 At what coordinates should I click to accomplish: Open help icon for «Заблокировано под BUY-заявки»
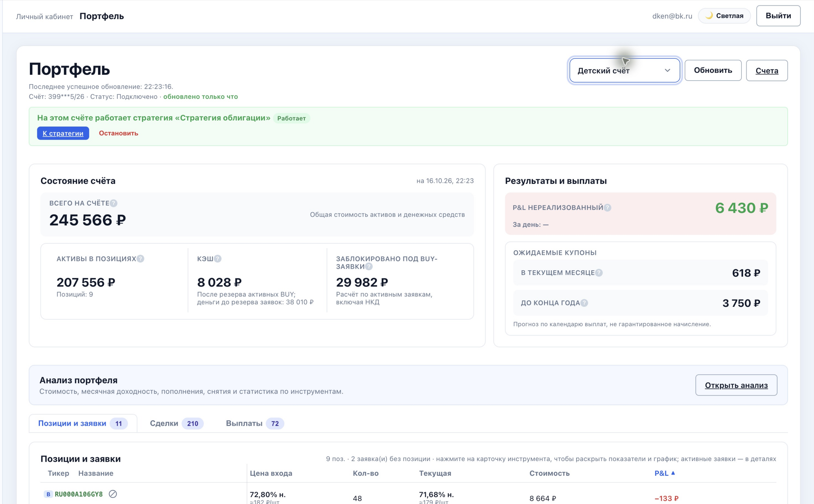[369, 266]
